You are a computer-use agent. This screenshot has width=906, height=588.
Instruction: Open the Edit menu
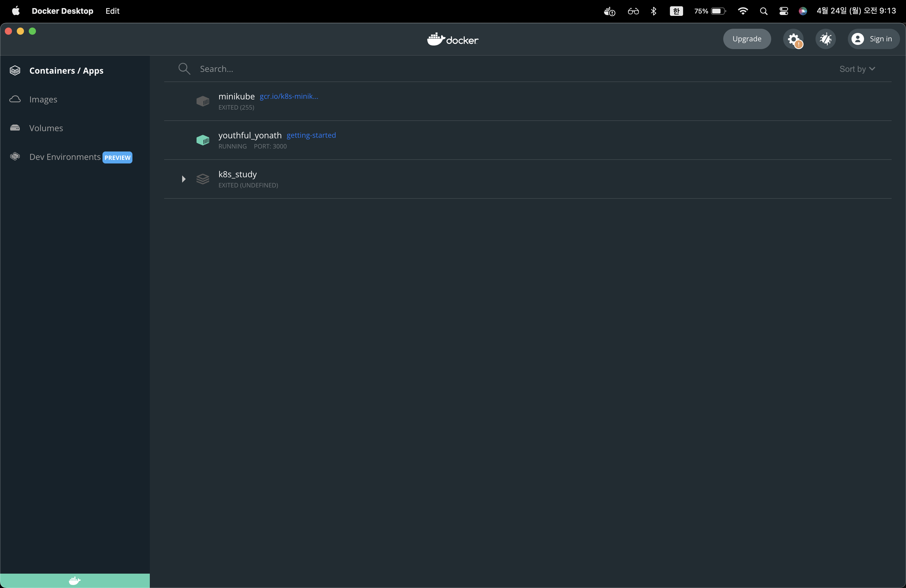[112, 11]
